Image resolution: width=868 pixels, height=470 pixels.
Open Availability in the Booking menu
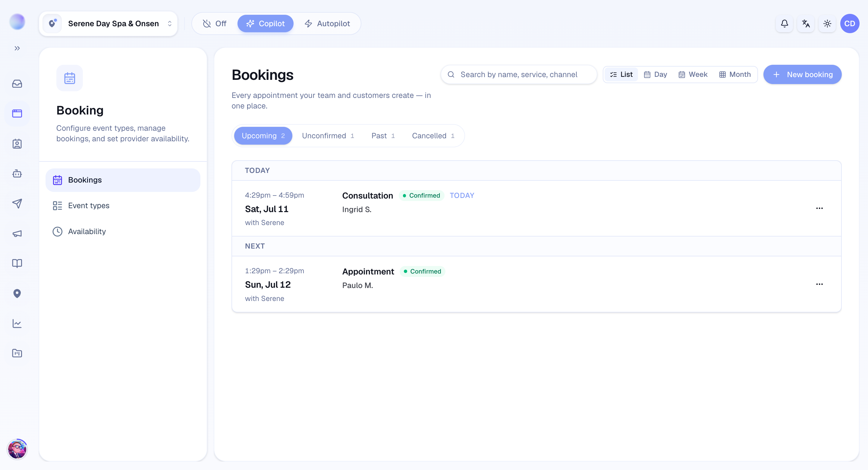pos(123,231)
